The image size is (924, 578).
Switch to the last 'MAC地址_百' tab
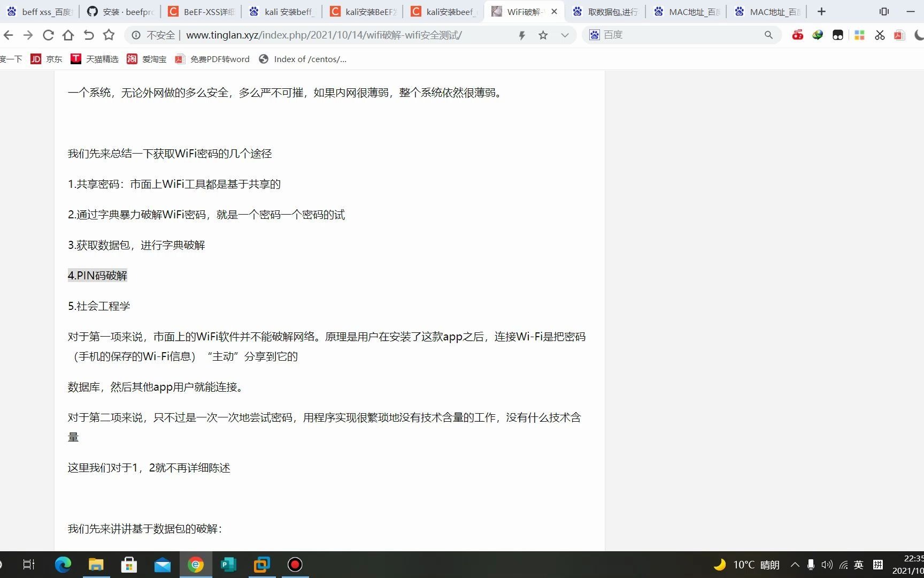(x=767, y=12)
